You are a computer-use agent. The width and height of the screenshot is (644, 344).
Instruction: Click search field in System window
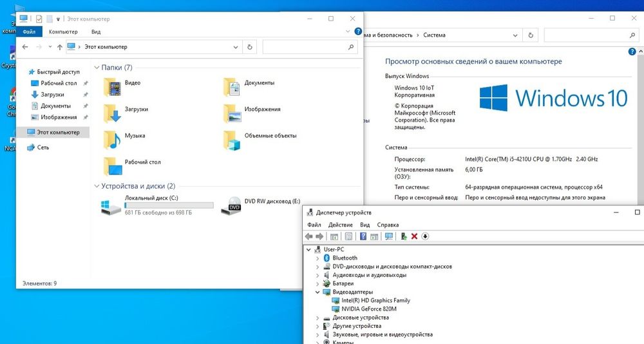click(592, 35)
